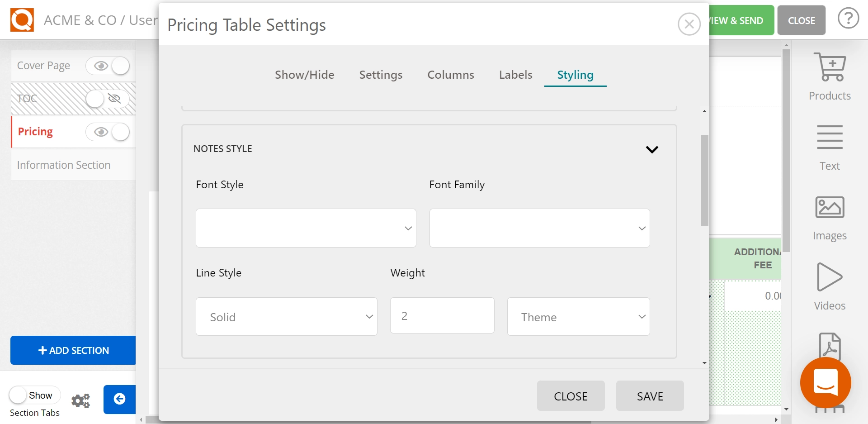
Task: Select the Text block icon
Action: tap(829, 138)
